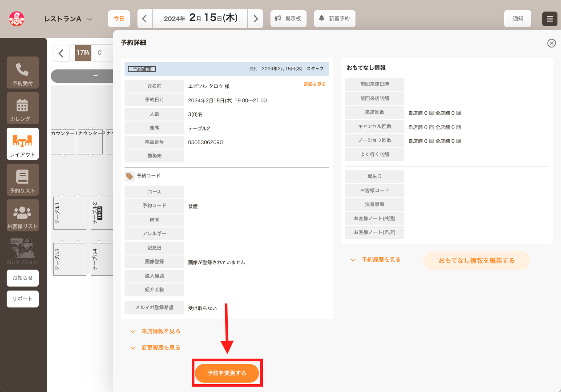The image size is (561, 392).
Task: Select テーブル3 in layout
Action: pyautogui.click(x=70, y=259)
